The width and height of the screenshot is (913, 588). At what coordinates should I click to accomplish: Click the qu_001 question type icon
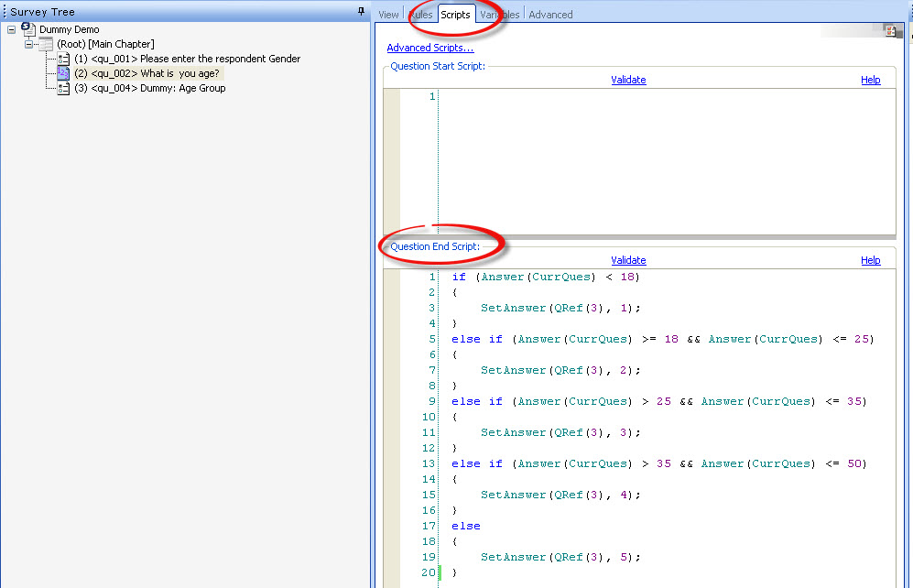coord(63,59)
